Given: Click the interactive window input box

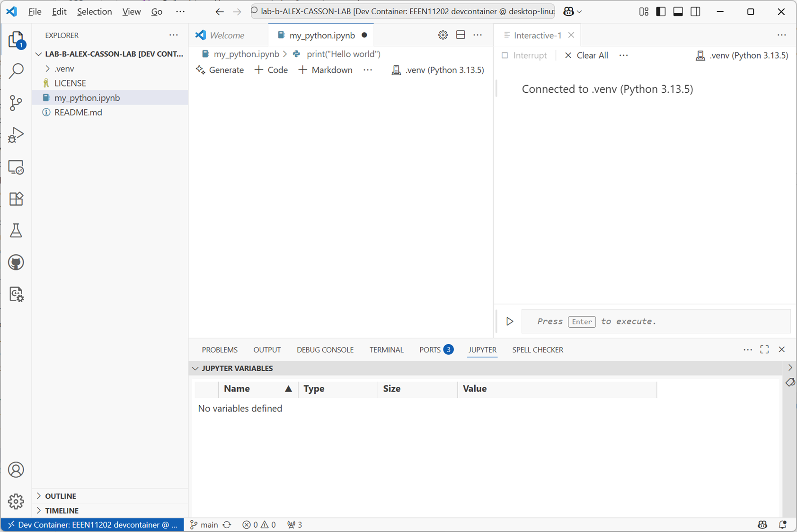Looking at the screenshot, I should pos(655,322).
